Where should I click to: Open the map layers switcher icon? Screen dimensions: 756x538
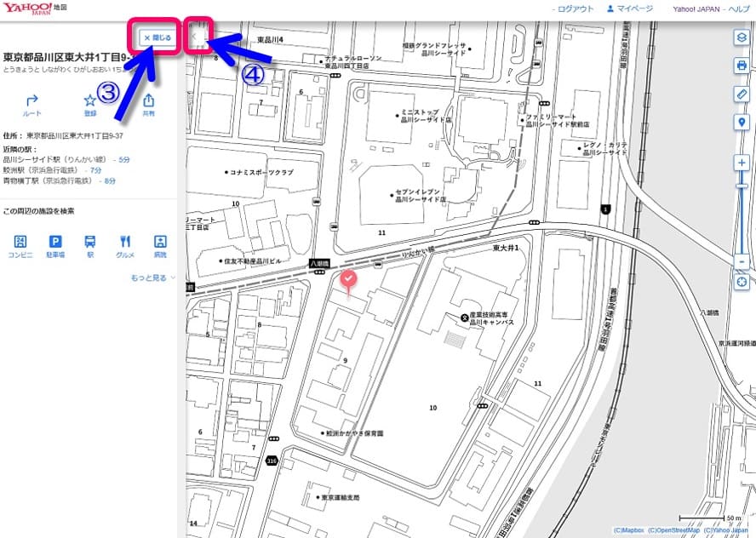(x=741, y=38)
